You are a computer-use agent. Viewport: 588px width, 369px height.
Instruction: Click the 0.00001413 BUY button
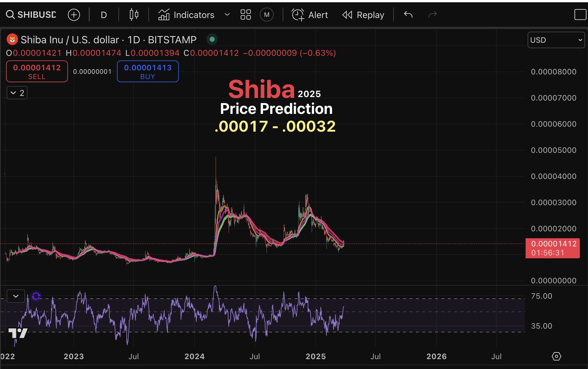[x=148, y=71]
